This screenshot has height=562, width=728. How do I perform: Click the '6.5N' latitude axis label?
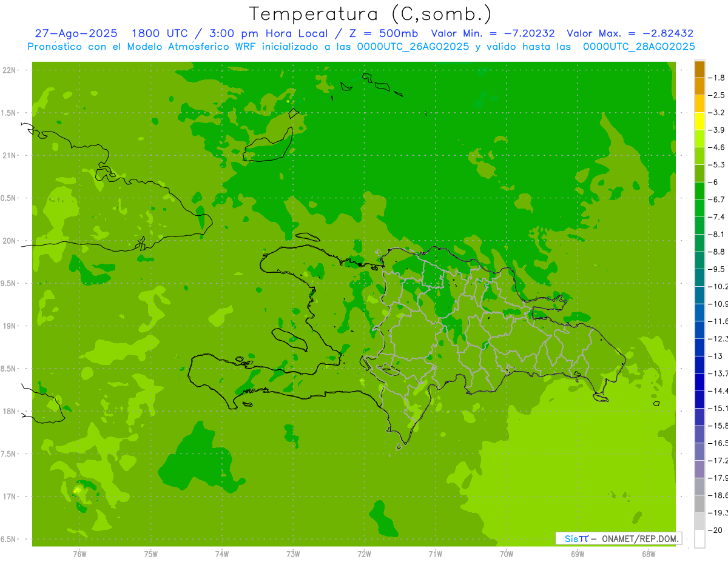[x=9, y=540]
